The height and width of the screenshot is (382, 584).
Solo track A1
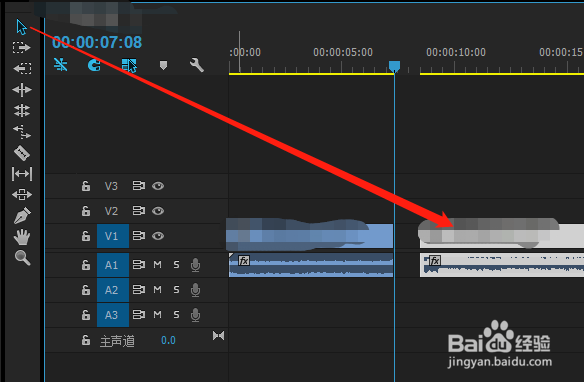176,265
